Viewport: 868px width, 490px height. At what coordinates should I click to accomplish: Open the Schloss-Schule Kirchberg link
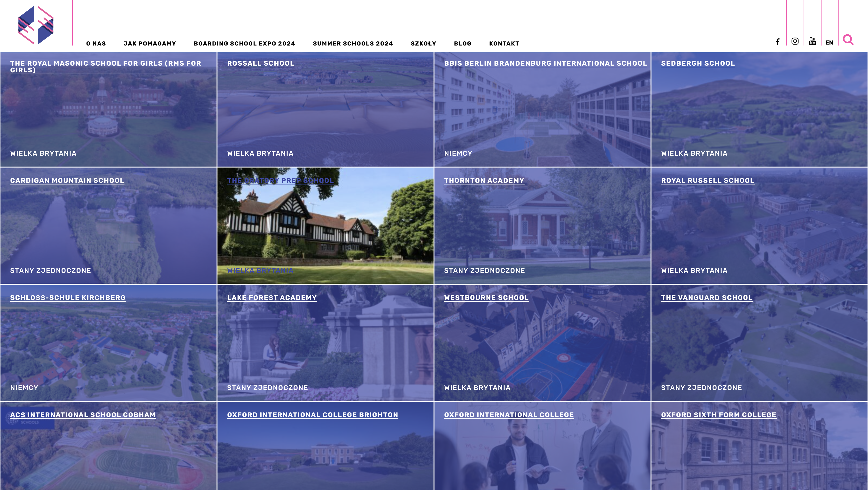tap(68, 298)
